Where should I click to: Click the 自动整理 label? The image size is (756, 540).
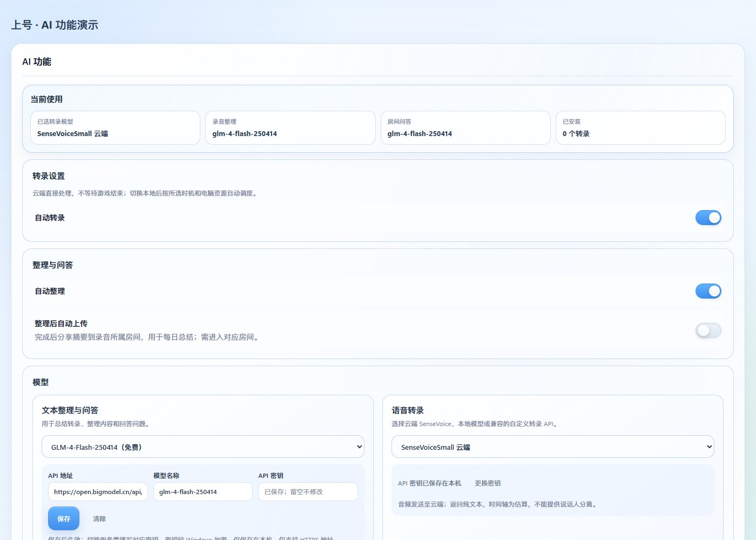50,291
